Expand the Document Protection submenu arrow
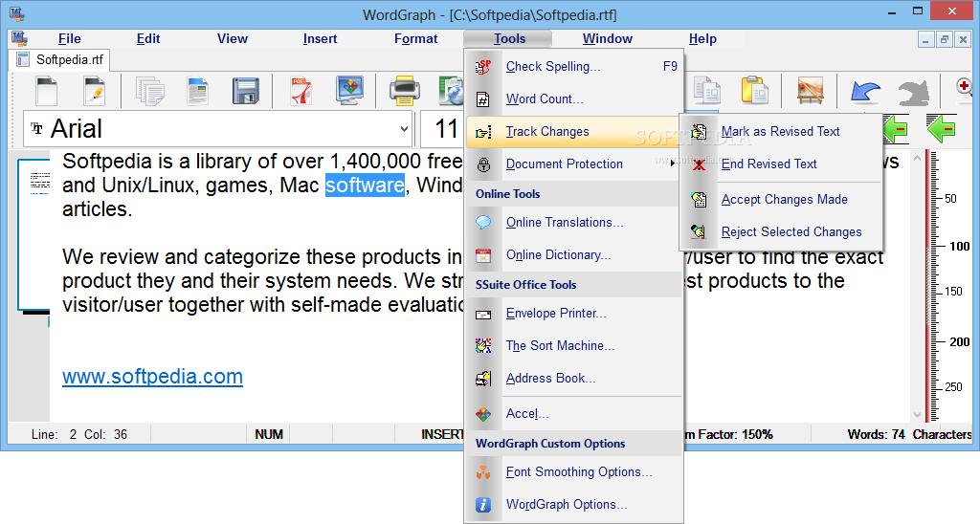 tap(673, 164)
